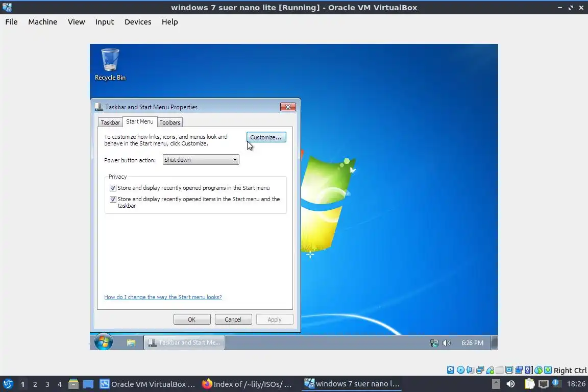
Task: Open host volume control tray icon
Action: 511,384
